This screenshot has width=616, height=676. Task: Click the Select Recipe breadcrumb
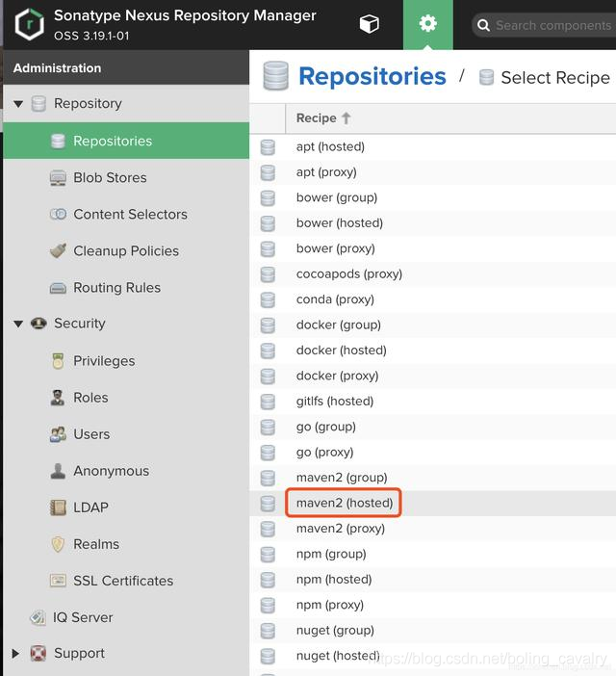point(555,78)
